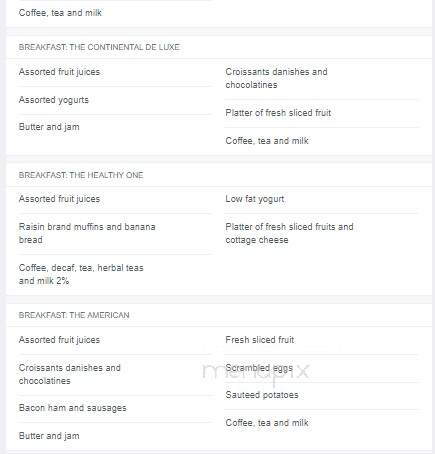Click the menupix watermark logo
Screen dimensions: 435x454
coord(256,371)
